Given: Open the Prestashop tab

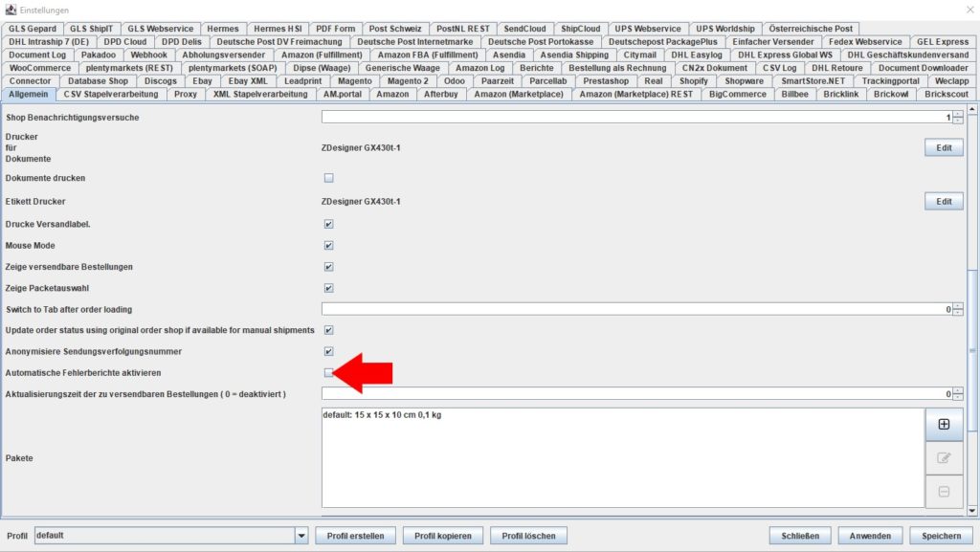Looking at the screenshot, I should pyautogui.click(x=606, y=81).
